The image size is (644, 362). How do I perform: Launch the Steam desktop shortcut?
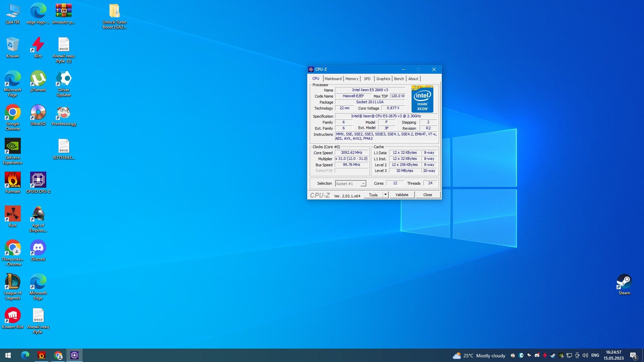(624, 285)
